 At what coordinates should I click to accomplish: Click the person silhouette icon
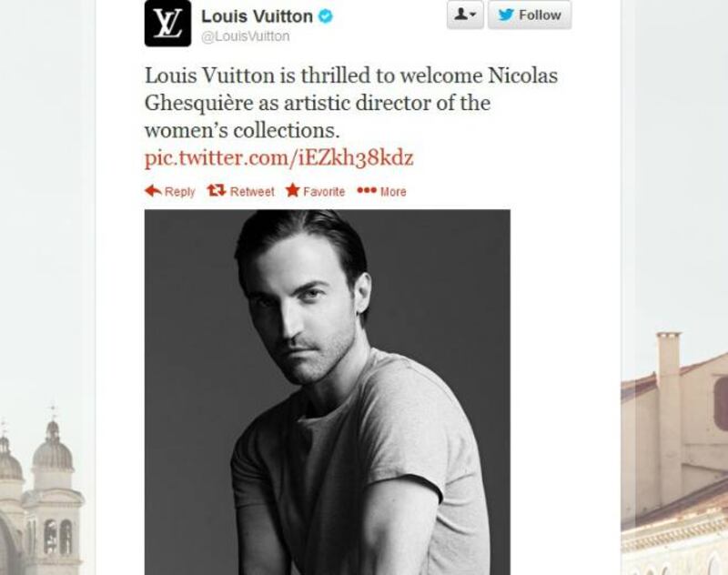tap(461, 15)
